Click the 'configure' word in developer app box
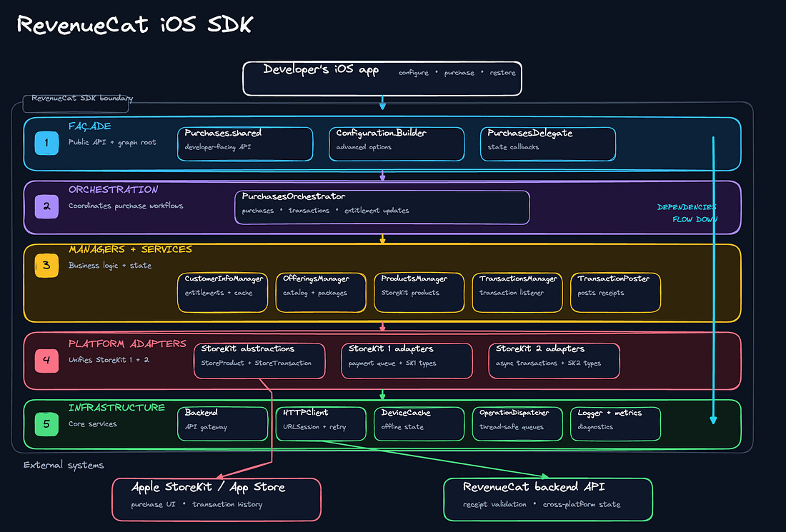Viewport: 786px width, 532px height. [414, 73]
